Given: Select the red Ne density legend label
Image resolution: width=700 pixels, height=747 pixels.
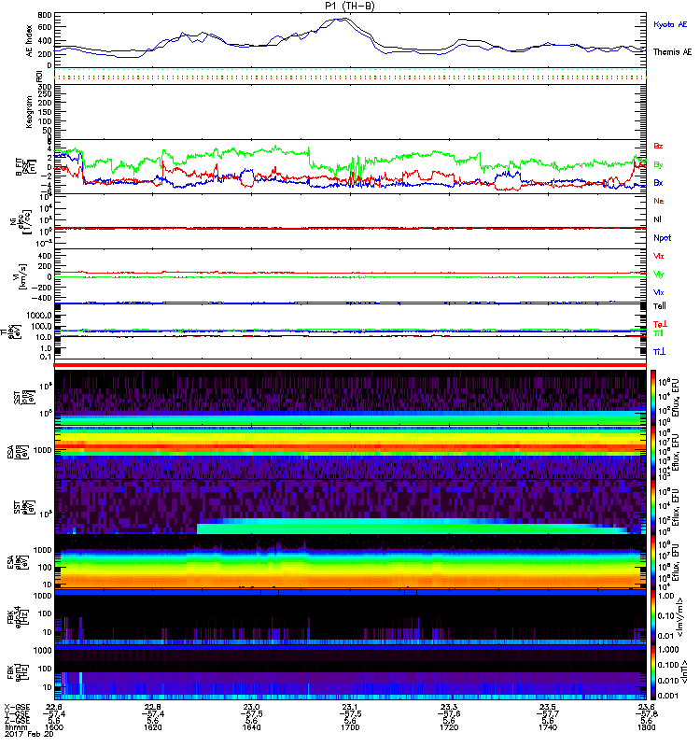Looking at the screenshot, I should pos(659,201).
